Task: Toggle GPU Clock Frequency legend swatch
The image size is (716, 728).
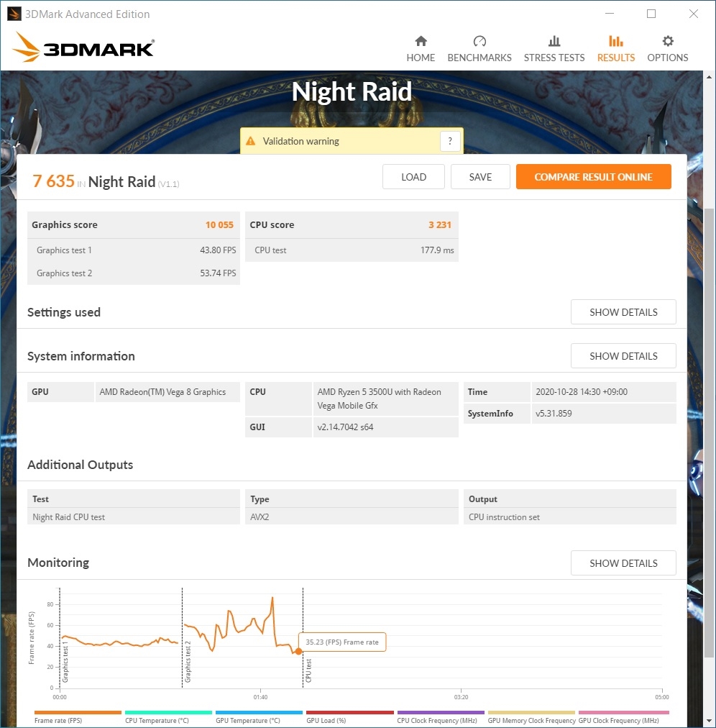Action: click(x=624, y=712)
